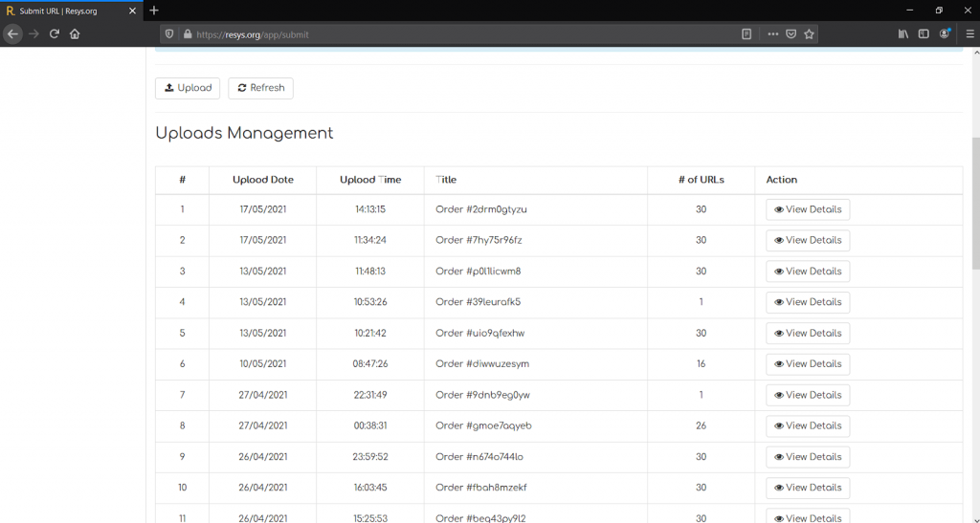
Task: Click the URL count 26
Action: (x=702, y=425)
